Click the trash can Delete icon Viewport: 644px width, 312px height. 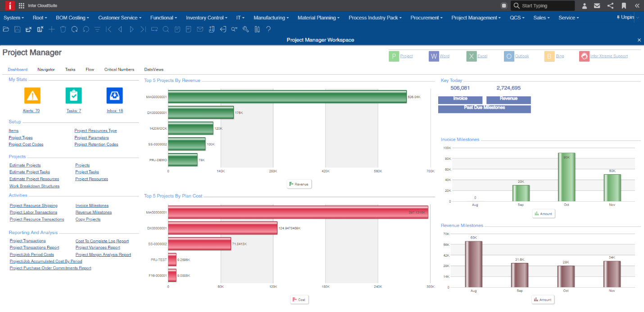[63, 29]
